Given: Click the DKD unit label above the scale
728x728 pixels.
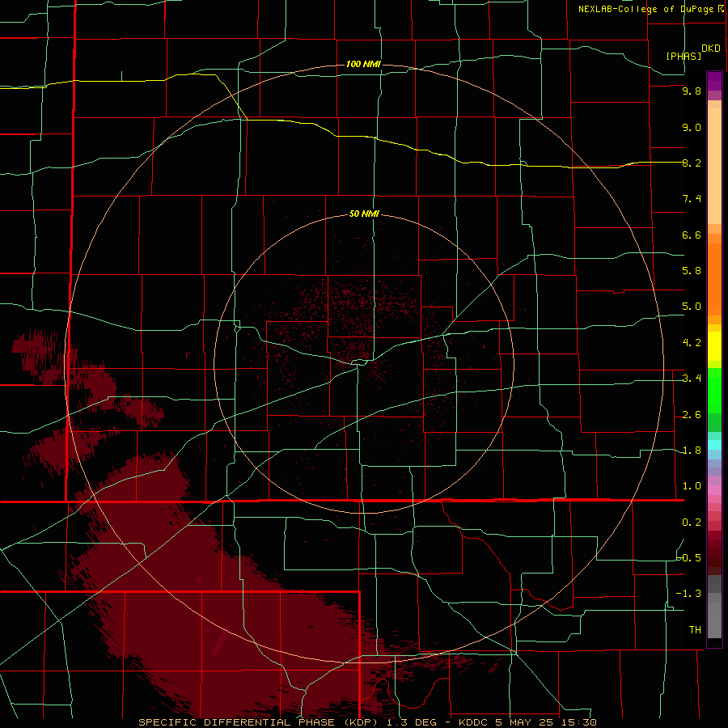Looking at the screenshot, I should (711, 49).
